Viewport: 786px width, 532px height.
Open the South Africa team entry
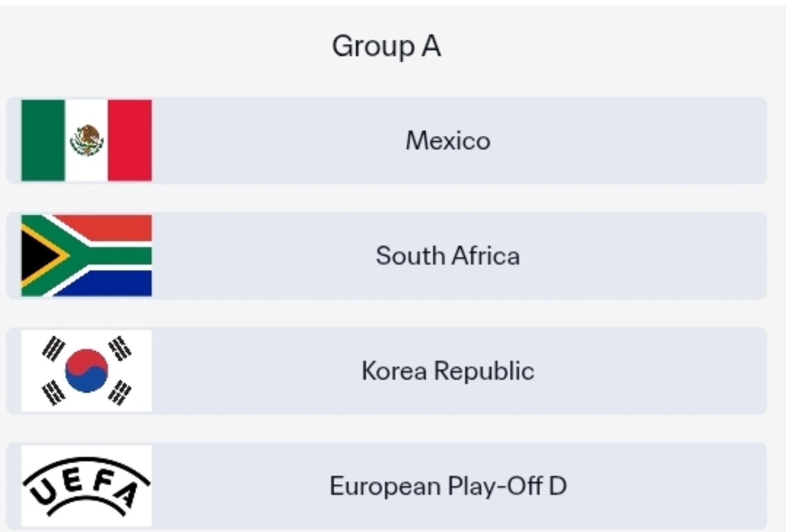coord(447,255)
